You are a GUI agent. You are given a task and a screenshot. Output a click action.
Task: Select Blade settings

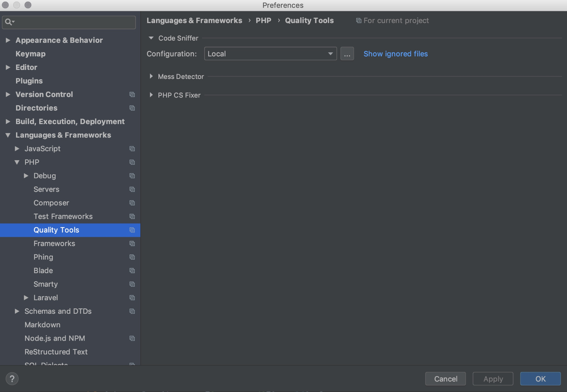coord(43,271)
